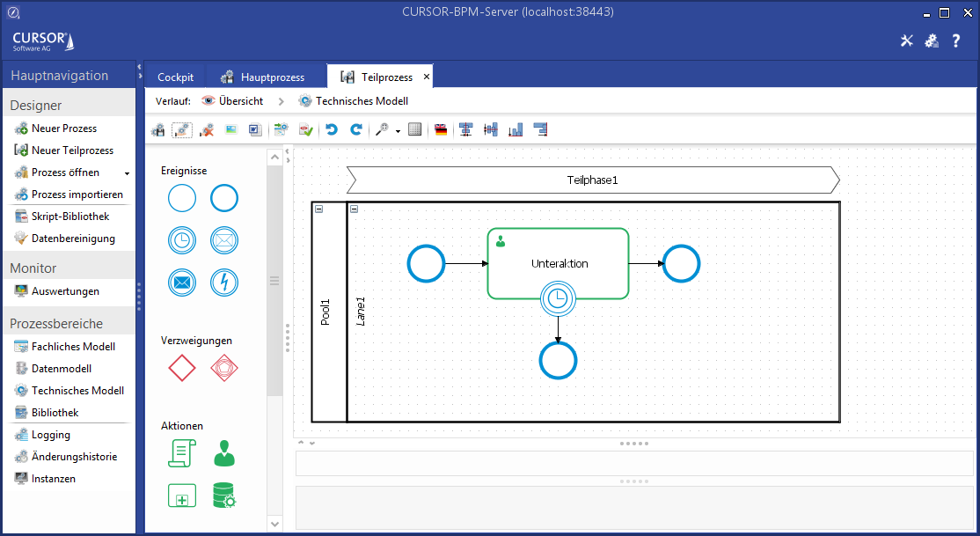Expand the Prozess öffnen dropdown arrow
Screen dimensions: 980x536
coord(127,173)
